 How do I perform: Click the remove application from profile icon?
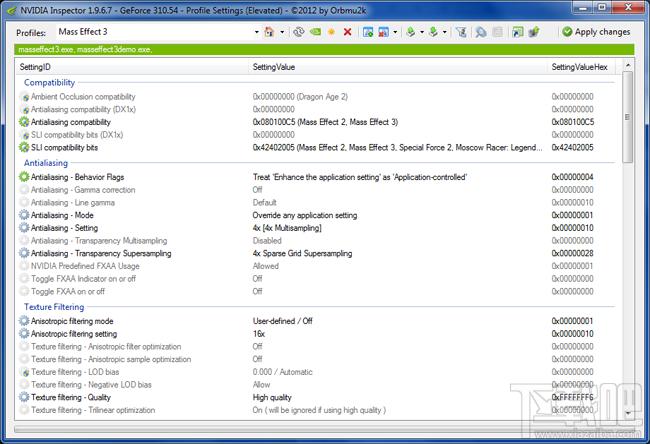pos(383,32)
